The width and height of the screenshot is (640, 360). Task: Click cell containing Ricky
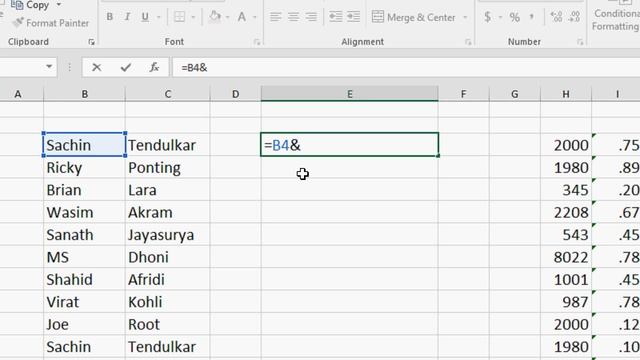tap(84, 168)
